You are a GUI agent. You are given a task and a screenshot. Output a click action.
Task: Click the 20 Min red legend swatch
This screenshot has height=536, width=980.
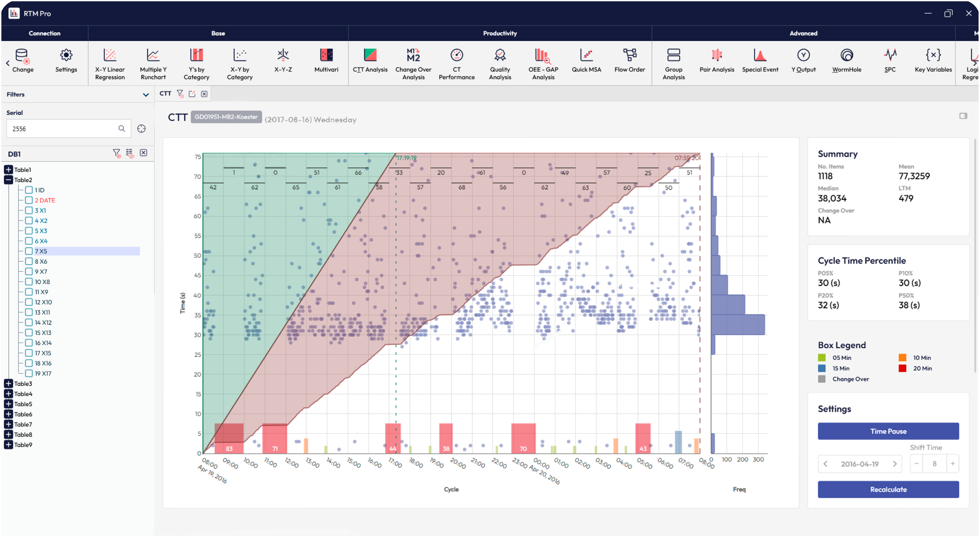pos(902,368)
